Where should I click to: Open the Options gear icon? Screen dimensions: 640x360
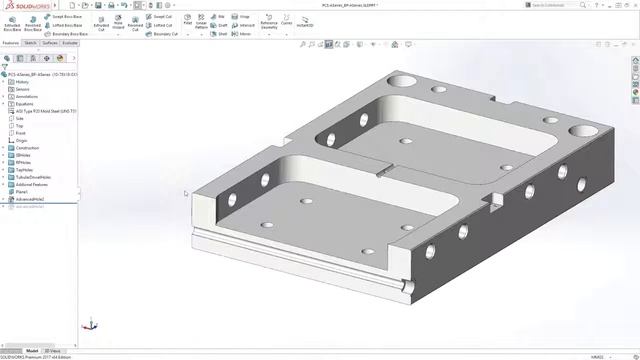(x=168, y=5)
